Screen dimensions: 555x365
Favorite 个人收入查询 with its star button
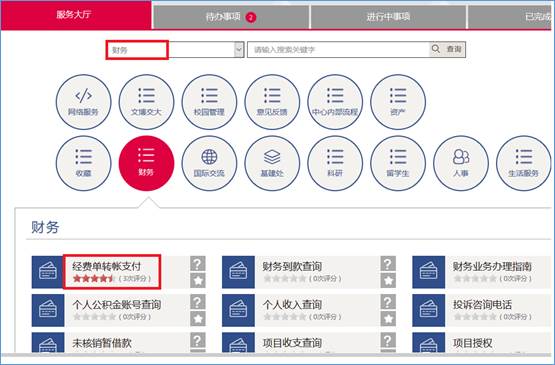388,319
